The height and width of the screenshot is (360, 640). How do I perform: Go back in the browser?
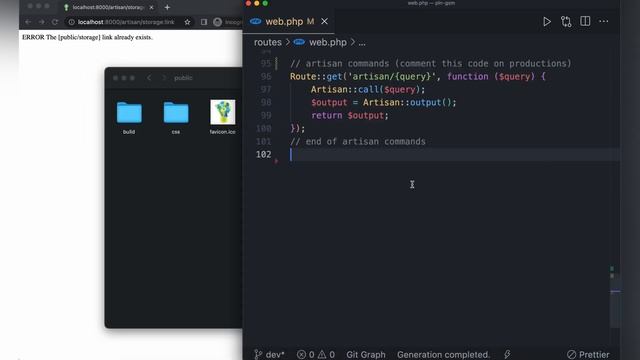(28, 22)
